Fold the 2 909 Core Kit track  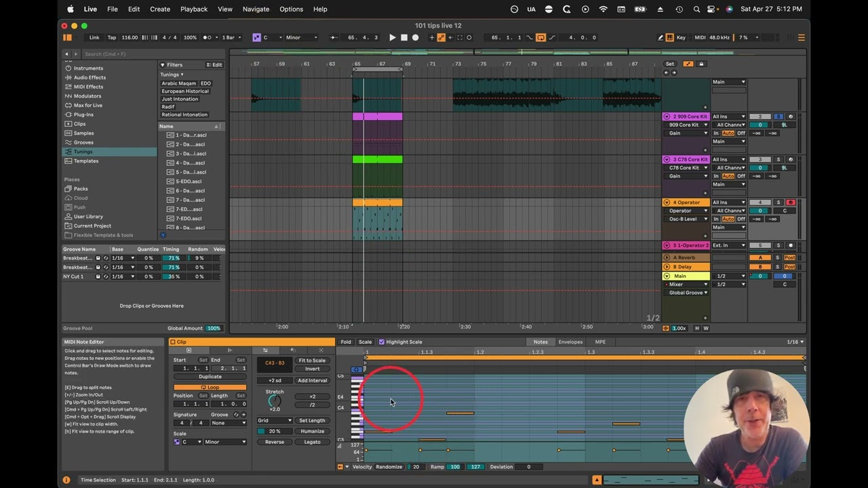(667, 117)
